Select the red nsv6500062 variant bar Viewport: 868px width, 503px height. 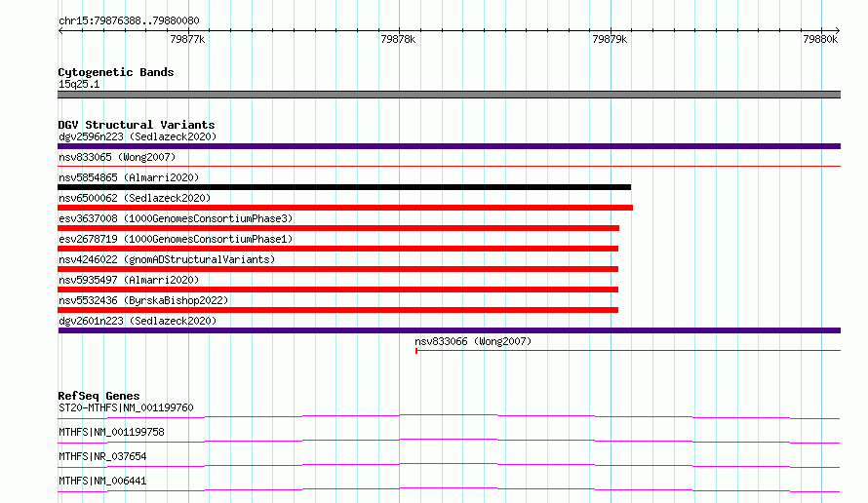345,208
